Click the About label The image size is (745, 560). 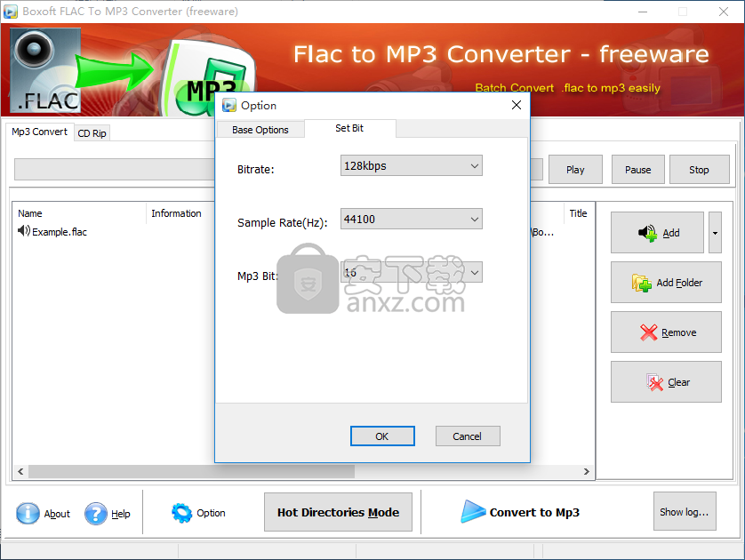57,514
